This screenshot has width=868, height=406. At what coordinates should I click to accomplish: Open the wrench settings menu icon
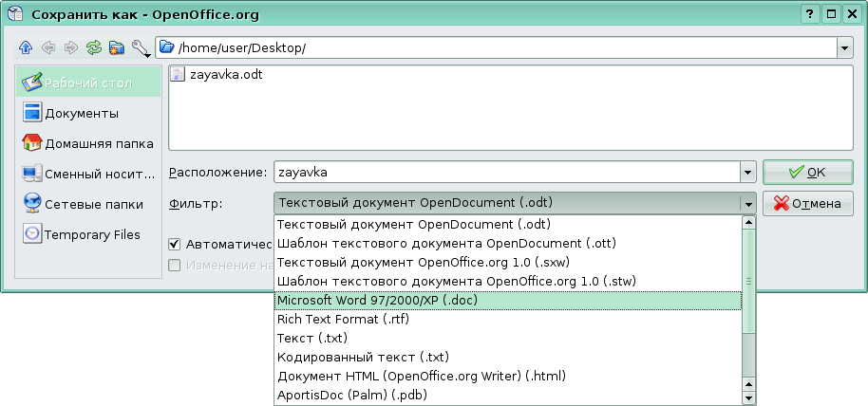(x=141, y=47)
